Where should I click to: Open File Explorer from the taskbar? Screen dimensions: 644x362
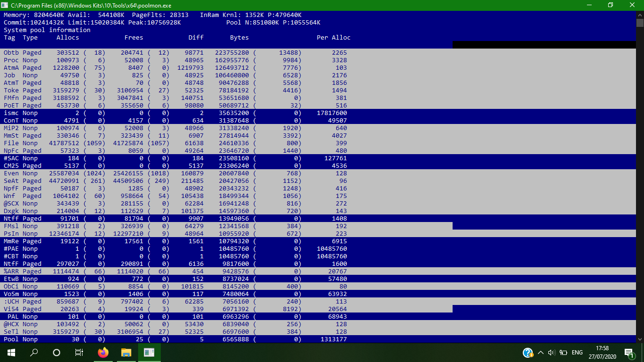pyautogui.click(x=126, y=353)
